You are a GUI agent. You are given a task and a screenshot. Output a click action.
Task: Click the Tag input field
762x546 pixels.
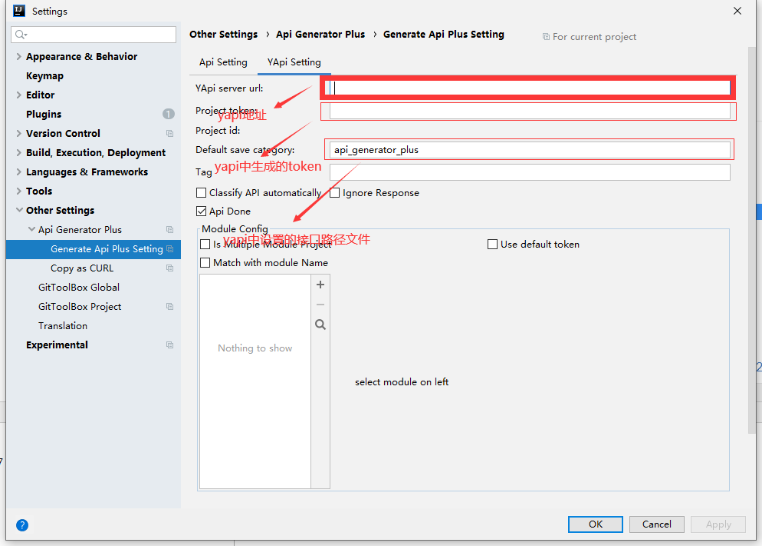(530, 172)
